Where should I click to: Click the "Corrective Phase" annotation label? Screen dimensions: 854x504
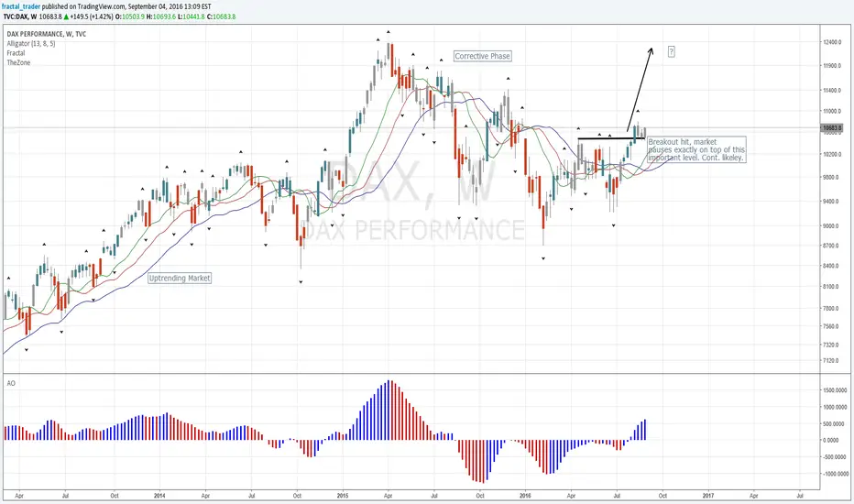tap(483, 56)
